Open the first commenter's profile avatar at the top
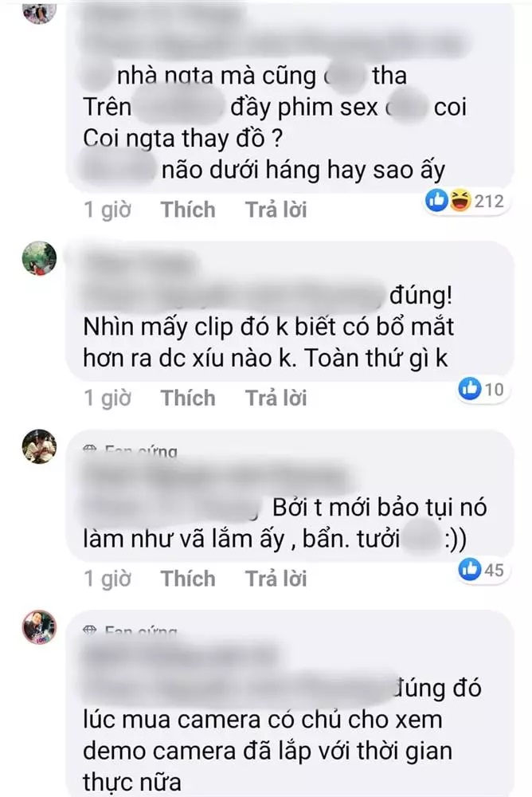Screen dimensions: 532x797 coord(39,10)
